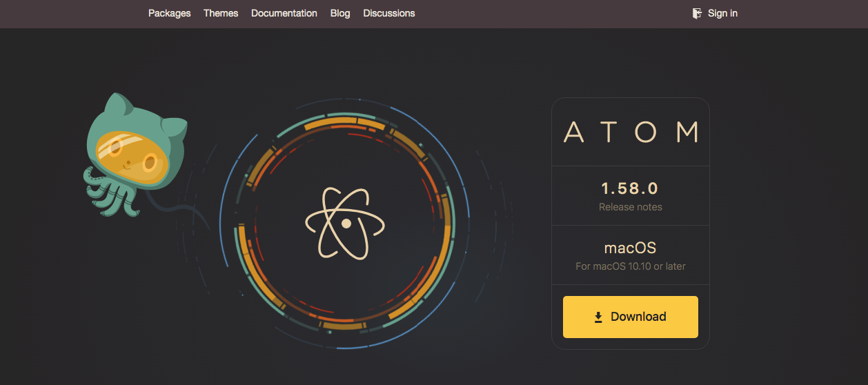Click the 1.58.0 version number
The width and height of the screenshot is (868, 385).
click(x=630, y=188)
